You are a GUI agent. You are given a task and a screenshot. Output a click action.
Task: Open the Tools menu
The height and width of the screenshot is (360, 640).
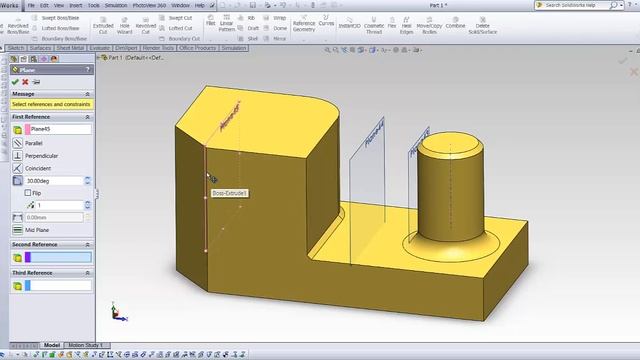[93, 5]
